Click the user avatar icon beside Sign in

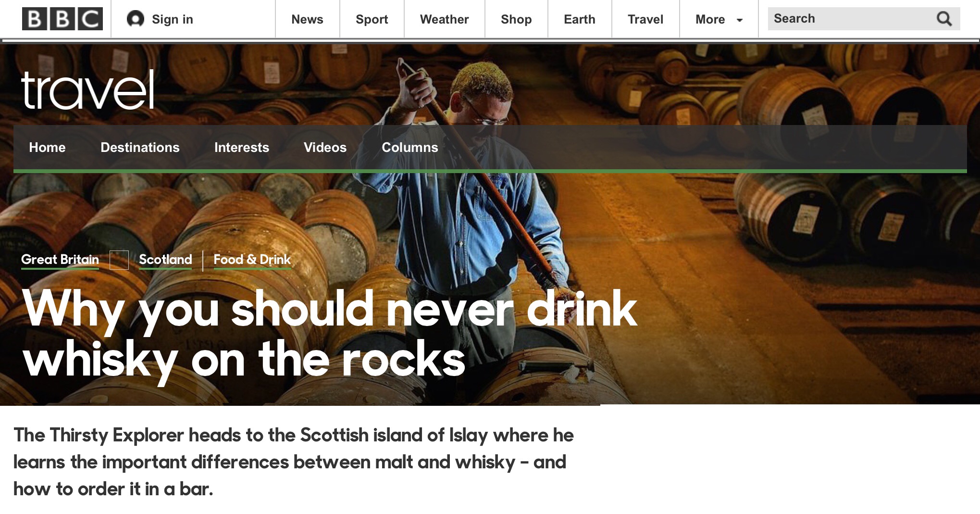(135, 19)
